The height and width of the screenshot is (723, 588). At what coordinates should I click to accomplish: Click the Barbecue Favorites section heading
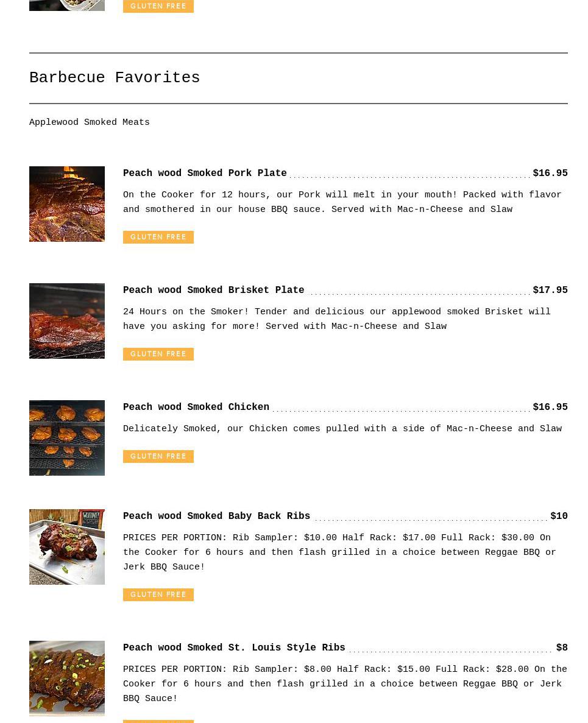tap(115, 77)
